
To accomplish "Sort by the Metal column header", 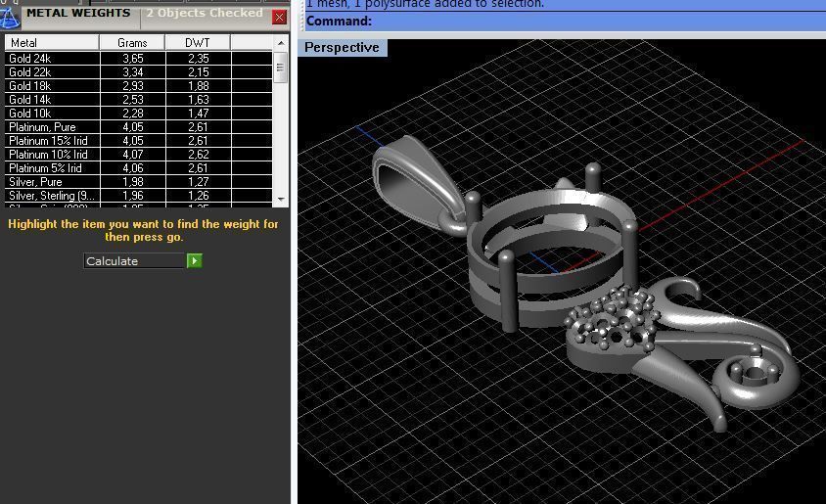I will 52,43.
